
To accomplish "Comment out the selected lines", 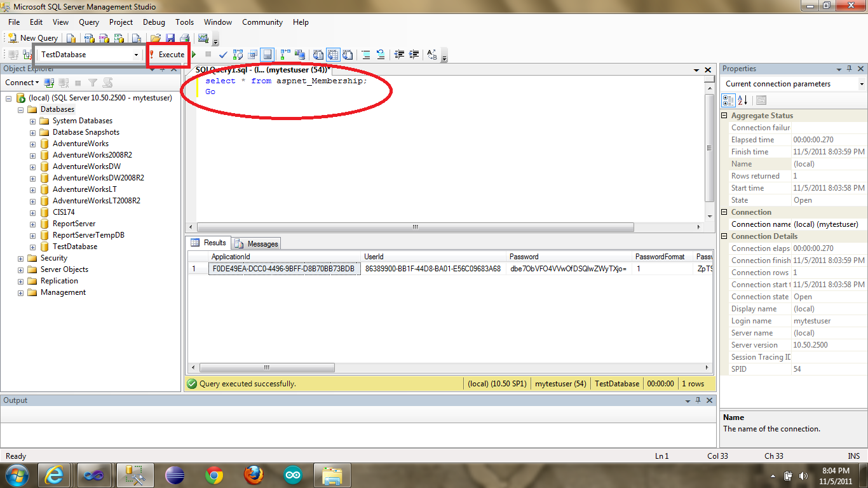I will (366, 55).
